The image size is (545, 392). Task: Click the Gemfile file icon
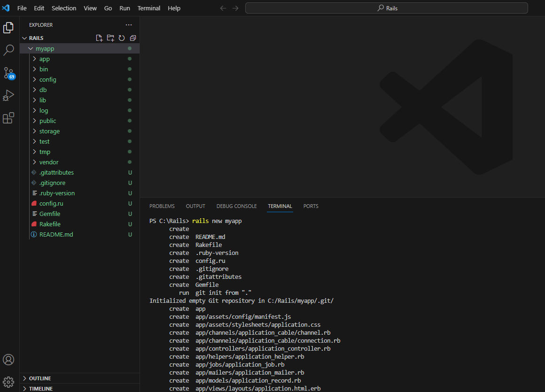[34, 214]
